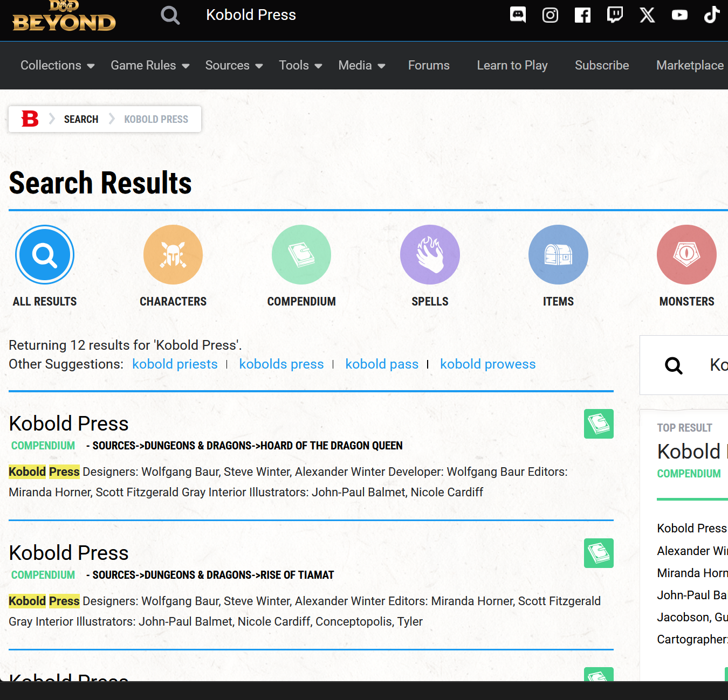Open the Instagram social link
This screenshot has height=700, width=728.
tap(550, 15)
